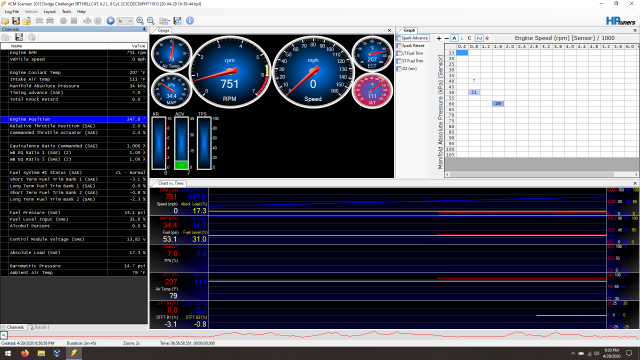Screen dimensions: 640x360
Task: Open the Tools menu
Action: coord(66,12)
